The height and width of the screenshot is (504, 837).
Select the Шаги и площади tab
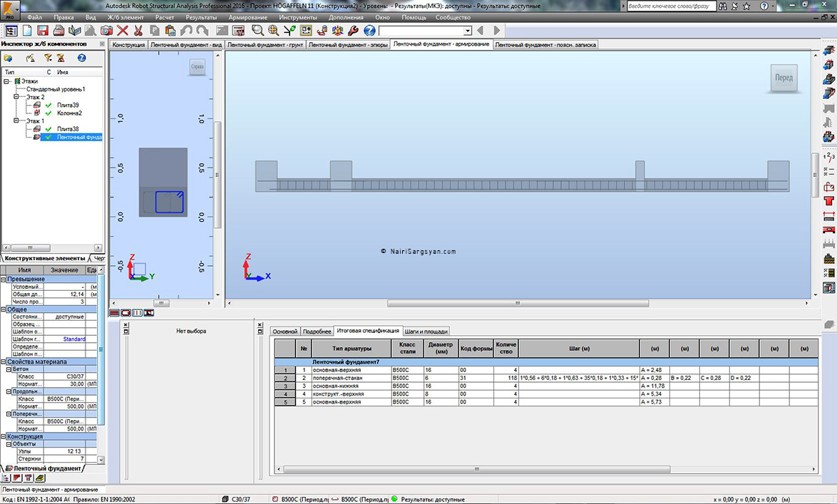426,331
